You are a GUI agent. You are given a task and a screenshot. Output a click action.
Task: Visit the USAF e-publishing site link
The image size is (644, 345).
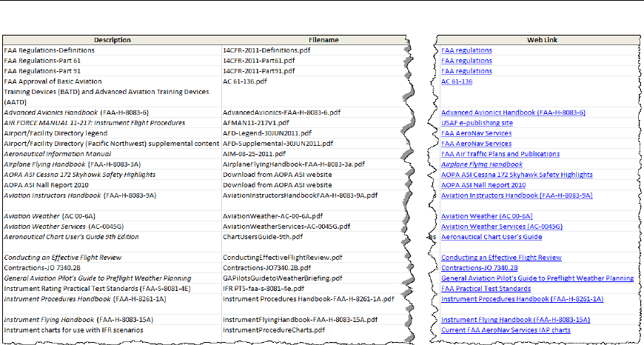[477, 123]
